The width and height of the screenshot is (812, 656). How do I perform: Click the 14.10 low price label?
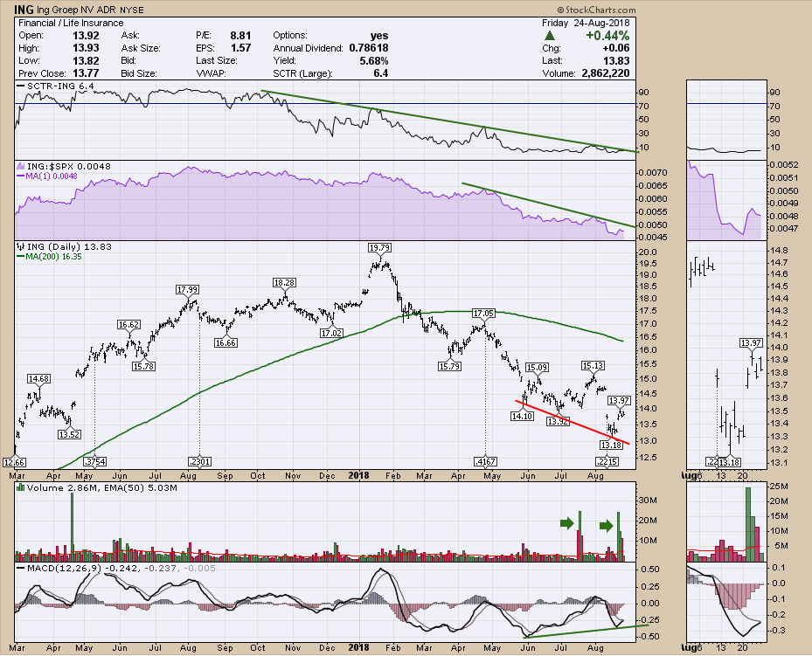(x=522, y=416)
